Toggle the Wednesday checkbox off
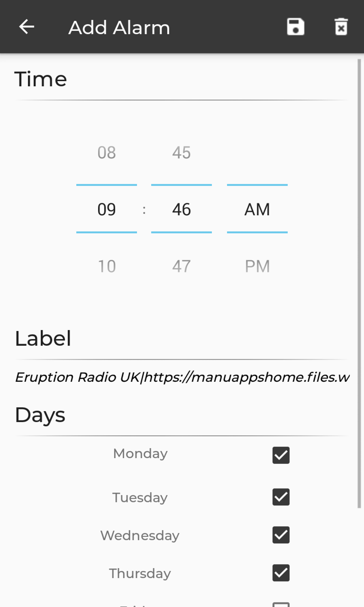 (281, 535)
